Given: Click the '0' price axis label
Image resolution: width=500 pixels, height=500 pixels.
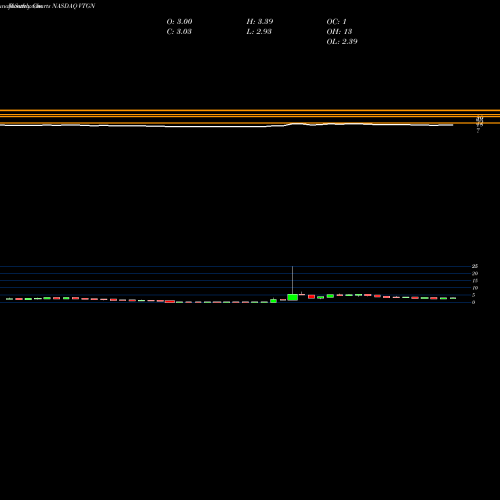Looking at the screenshot, I should tap(473, 302).
